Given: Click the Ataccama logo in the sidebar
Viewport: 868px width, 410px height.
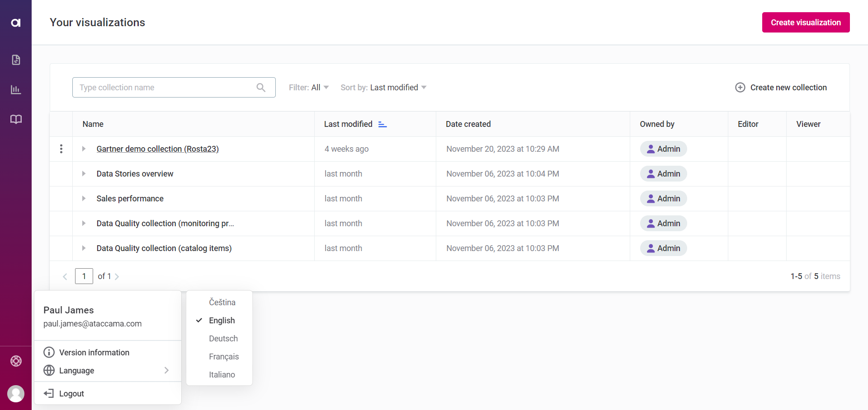Looking at the screenshot, I should pyautogui.click(x=16, y=22).
